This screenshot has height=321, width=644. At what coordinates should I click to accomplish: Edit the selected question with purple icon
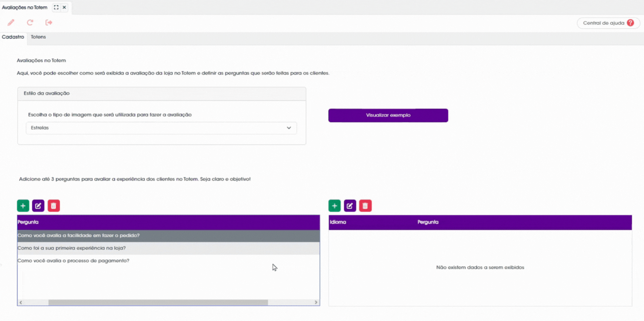tap(38, 205)
